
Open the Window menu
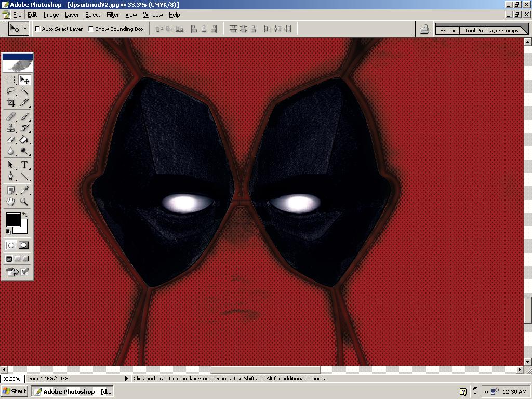coord(153,15)
